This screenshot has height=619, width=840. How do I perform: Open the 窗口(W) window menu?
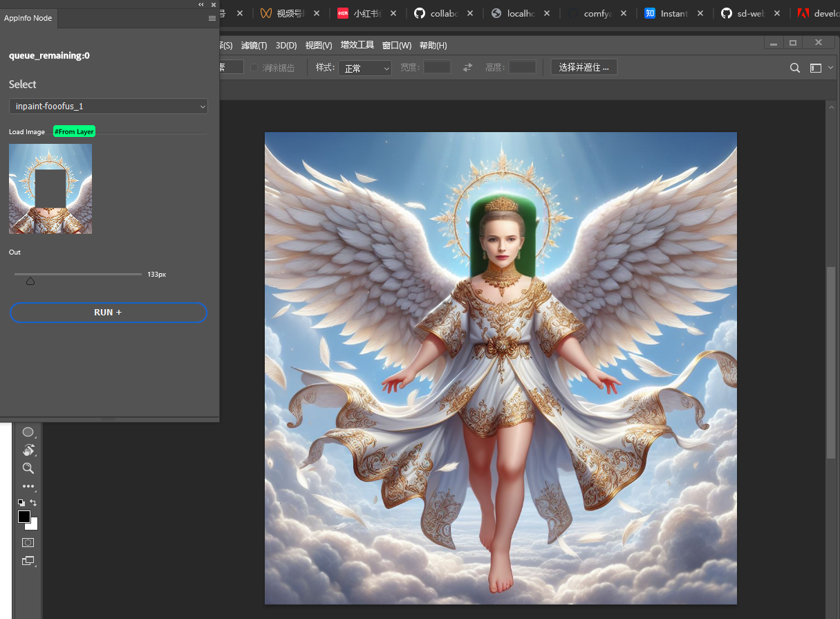(397, 46)
